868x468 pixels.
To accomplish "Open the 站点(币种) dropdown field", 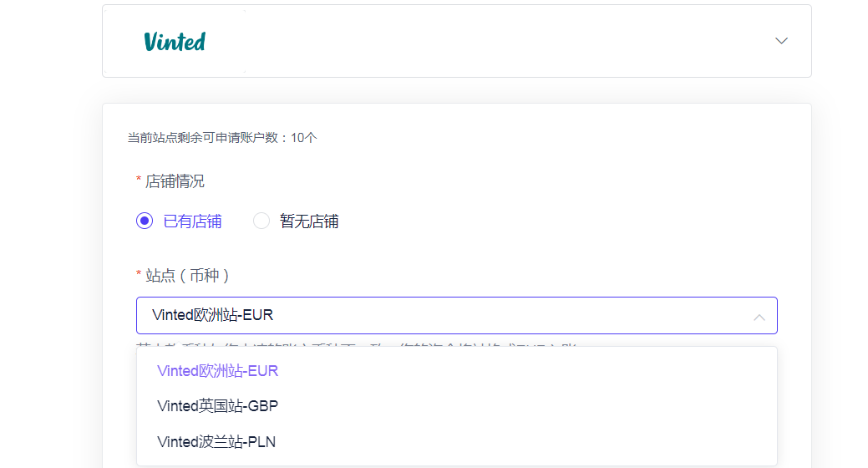I will 457,316.
